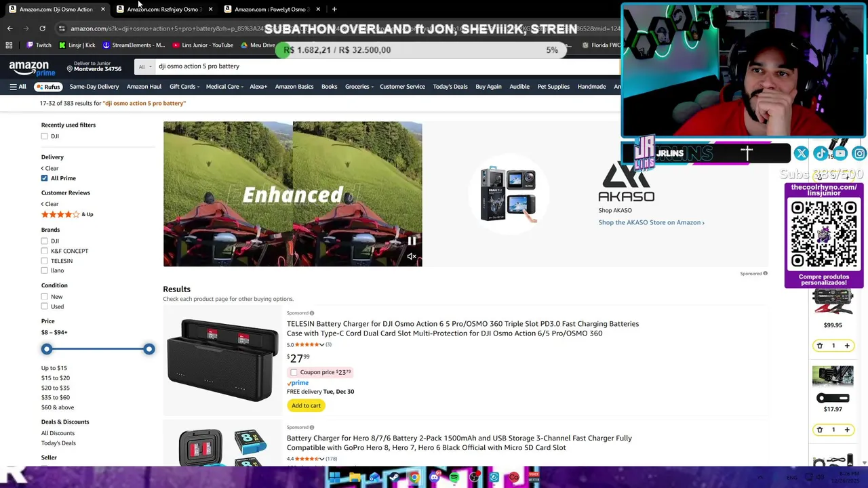Open the Linsjr | Kick bookmark
This screenshot has height=488, width=868.
coord(77,45)
